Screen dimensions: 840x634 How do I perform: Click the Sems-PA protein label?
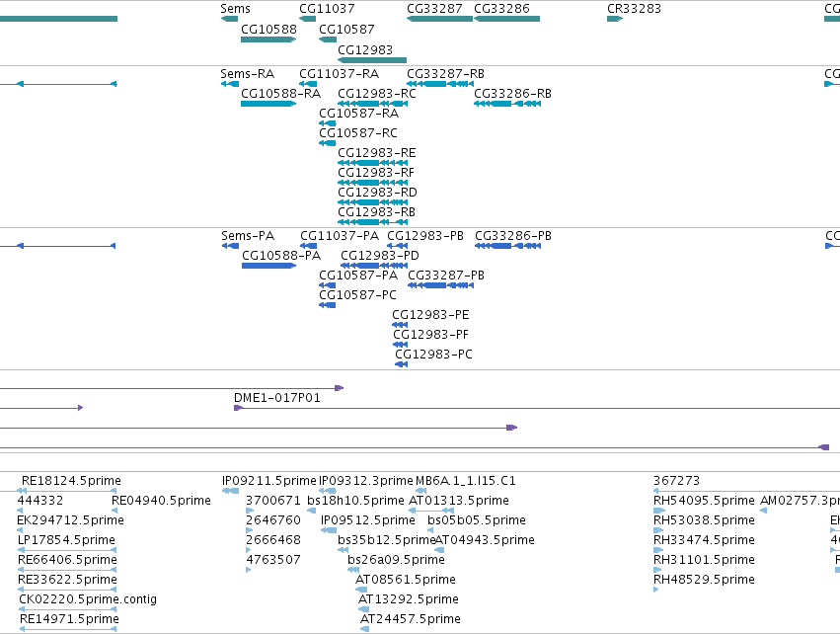coord(248,236)
